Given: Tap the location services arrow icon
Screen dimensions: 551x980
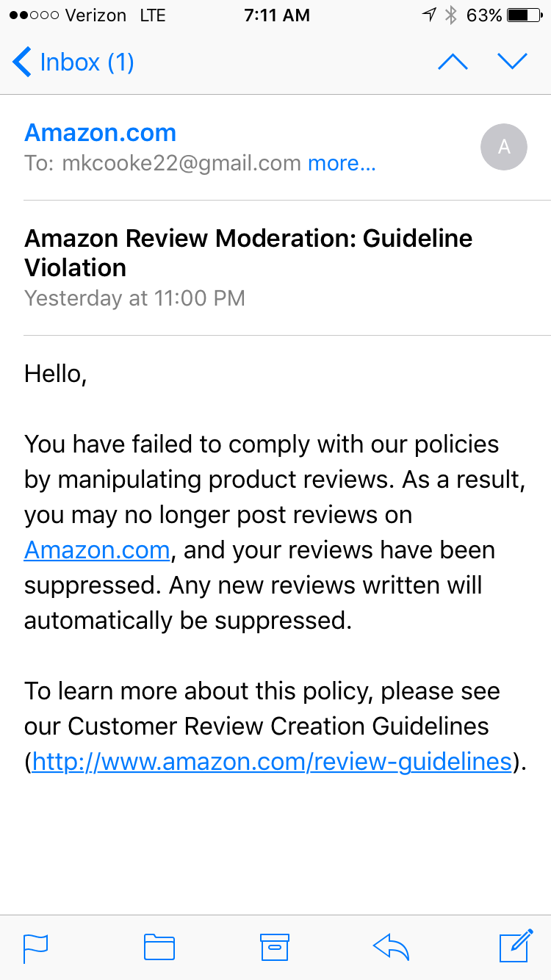Looking at the screenshot, I should 429,15.
